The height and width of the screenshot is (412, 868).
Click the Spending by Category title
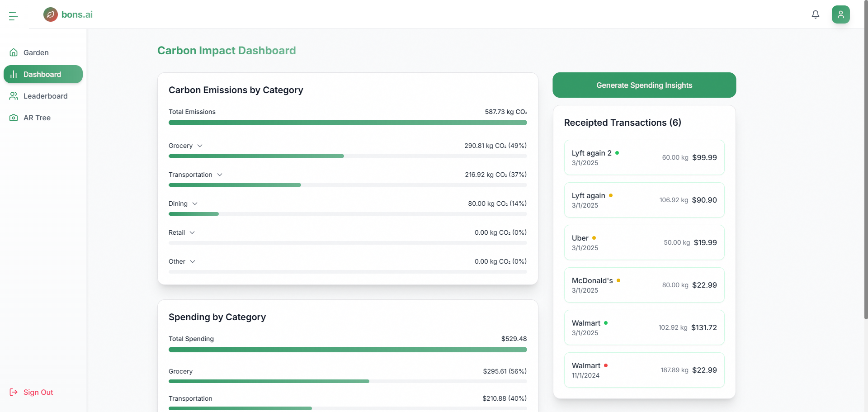click(x=217, y=317)
